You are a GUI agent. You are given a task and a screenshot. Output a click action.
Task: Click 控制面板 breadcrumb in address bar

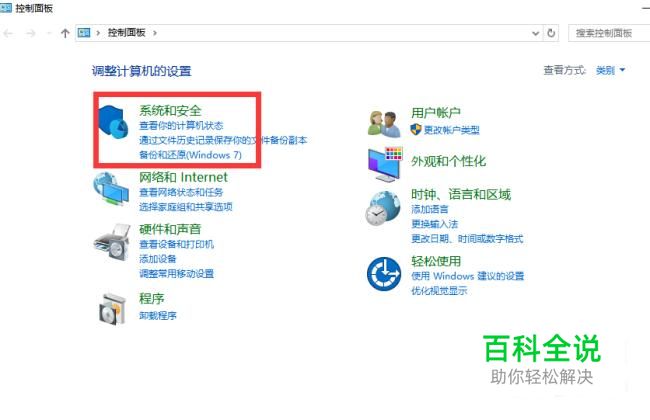click(126, 32)
